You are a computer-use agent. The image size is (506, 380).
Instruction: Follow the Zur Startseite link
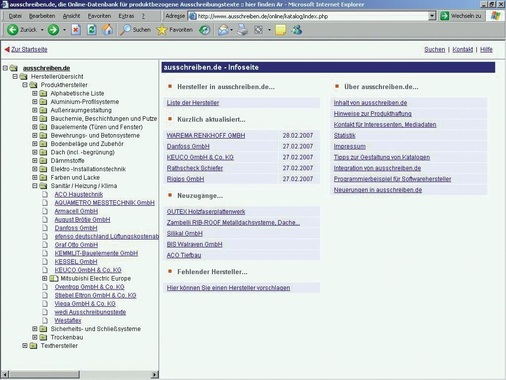(x=29, y=49)
